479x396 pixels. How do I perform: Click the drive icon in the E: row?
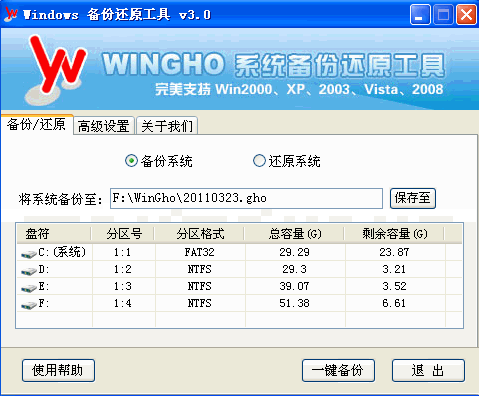[29, 288]
